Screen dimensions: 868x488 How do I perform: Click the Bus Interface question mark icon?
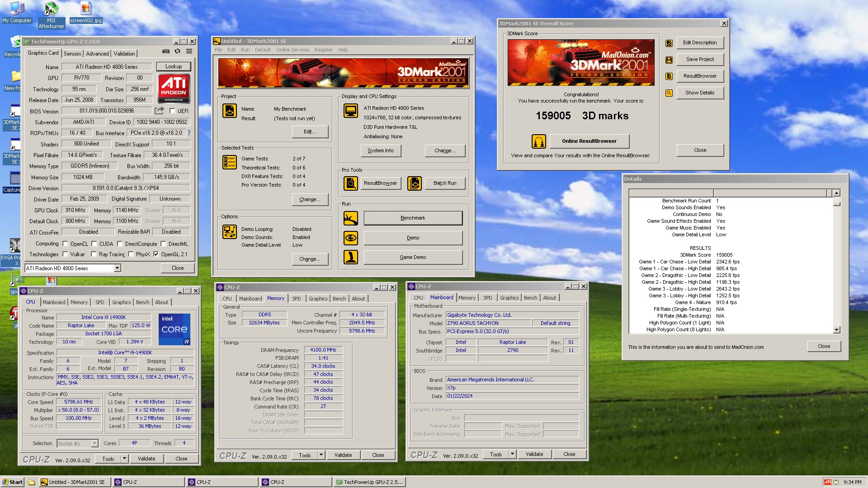[x=189, y=133]
